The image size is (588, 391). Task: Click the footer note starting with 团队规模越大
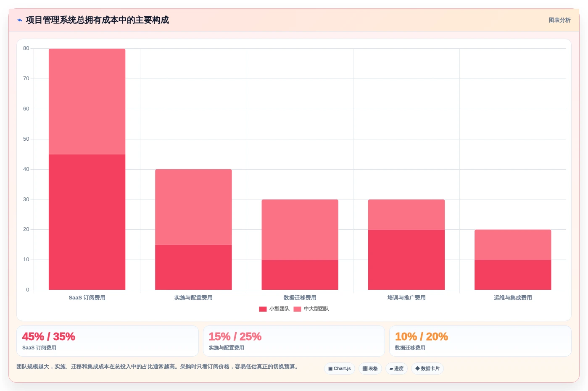pyautogui.click(x=158, y=367)
